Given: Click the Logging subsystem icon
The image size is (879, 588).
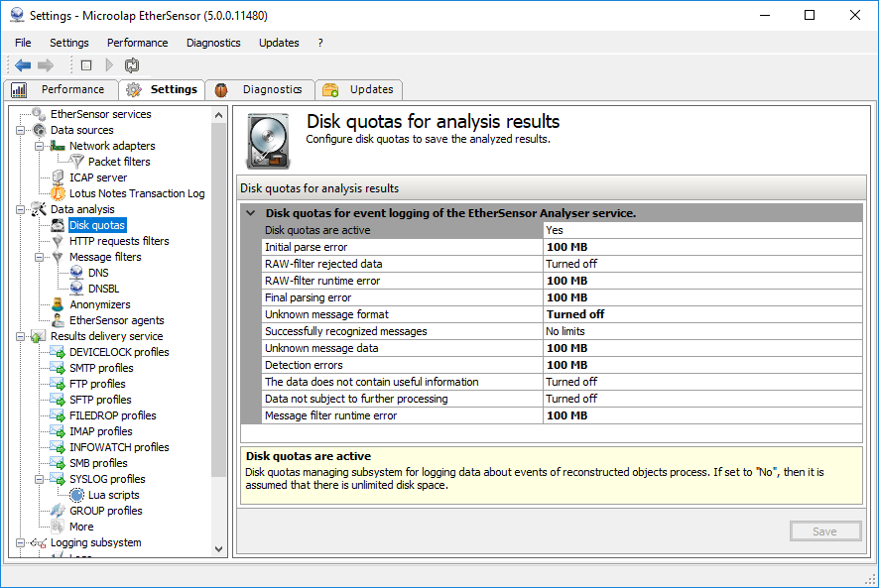Looking at the screenshot, I should 39,542.
